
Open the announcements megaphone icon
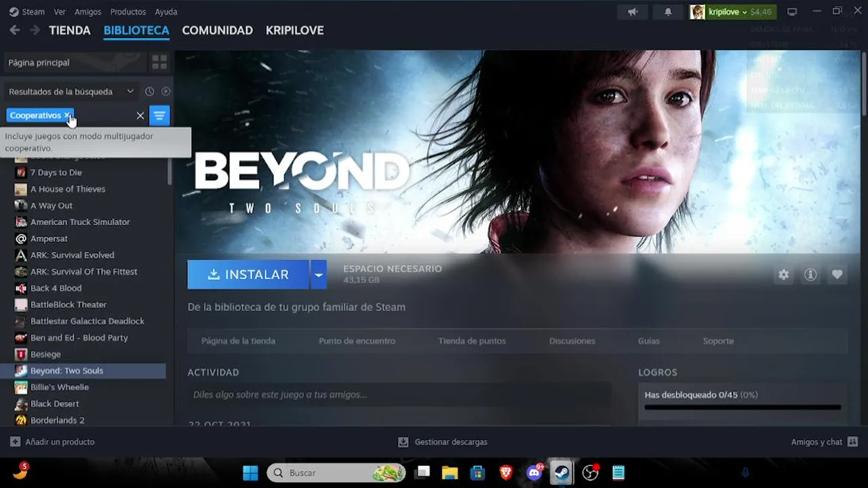(633, 12)
